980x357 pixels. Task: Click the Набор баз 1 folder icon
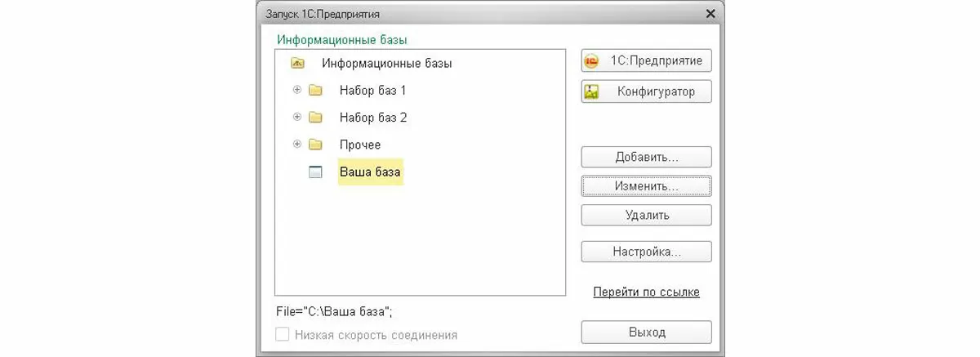[315, 90]
